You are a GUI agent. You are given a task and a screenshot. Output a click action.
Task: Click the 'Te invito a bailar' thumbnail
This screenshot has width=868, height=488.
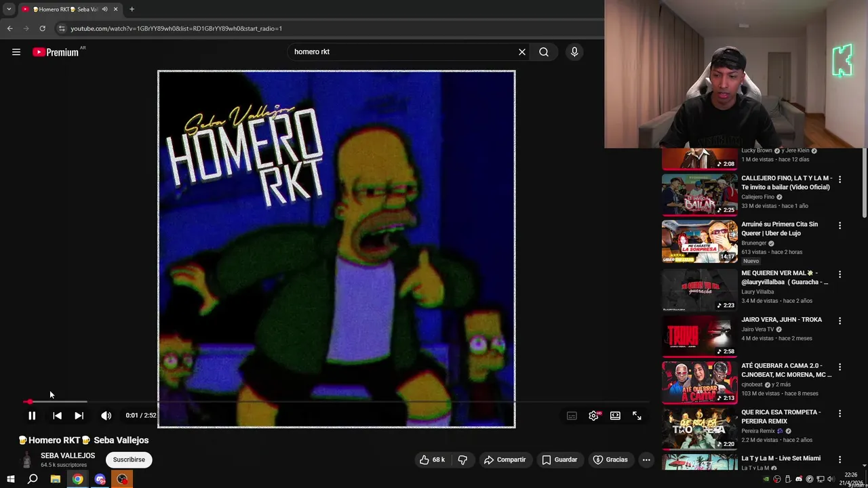click(x=699, y=195)
